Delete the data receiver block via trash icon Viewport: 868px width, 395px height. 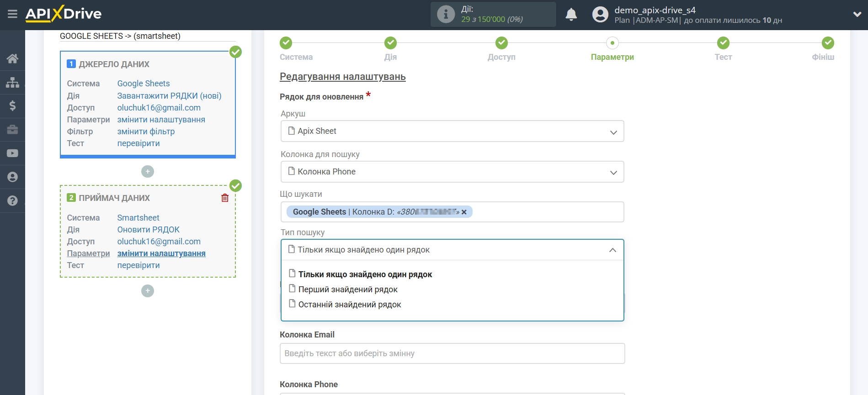click(x=225, y=198)
